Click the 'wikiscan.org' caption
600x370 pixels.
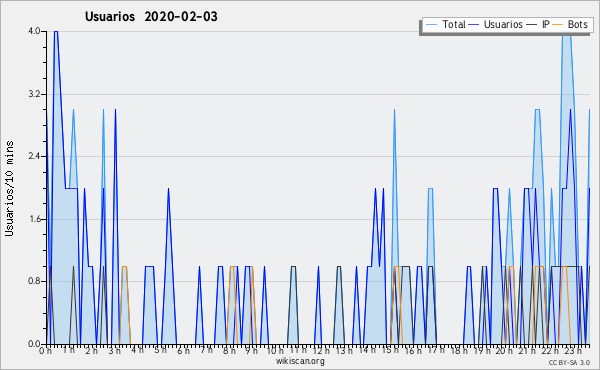[x=300, y=361]
